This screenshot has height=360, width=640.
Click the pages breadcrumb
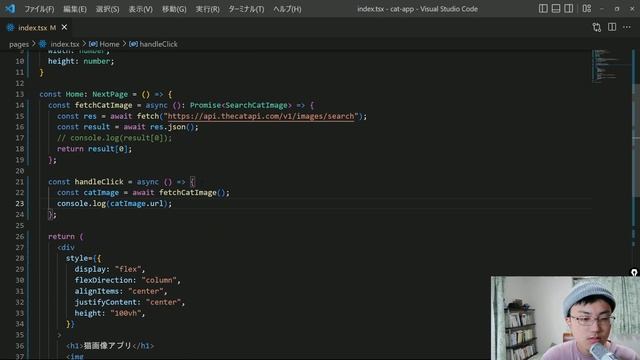click(x=19, y=44)
